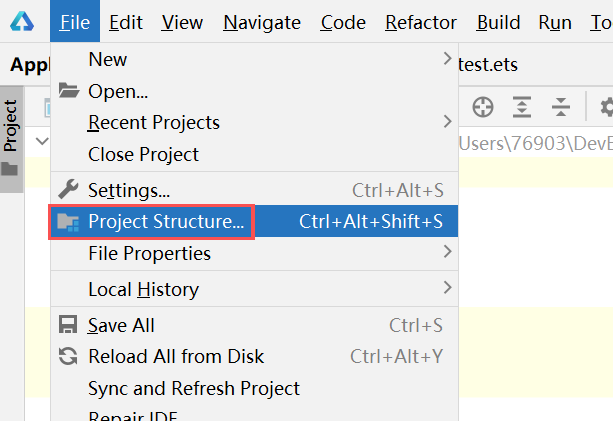Expand the Local History submenu arrow

[448, 288]
